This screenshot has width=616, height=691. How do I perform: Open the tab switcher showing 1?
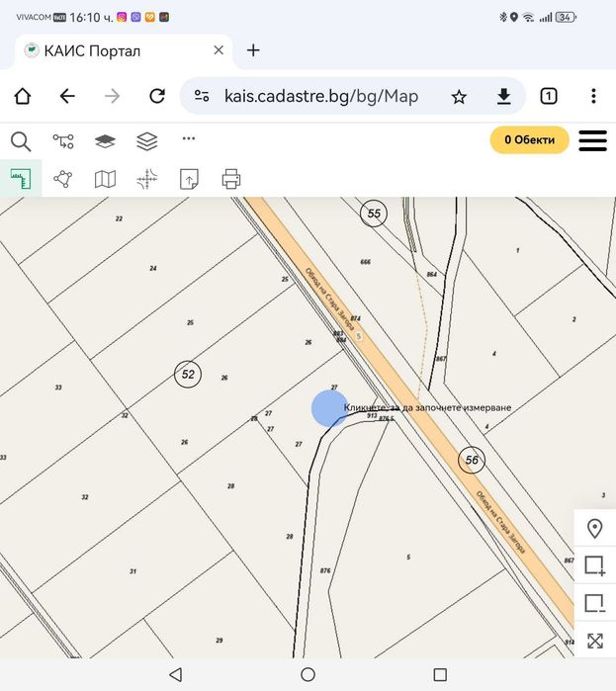549,96
